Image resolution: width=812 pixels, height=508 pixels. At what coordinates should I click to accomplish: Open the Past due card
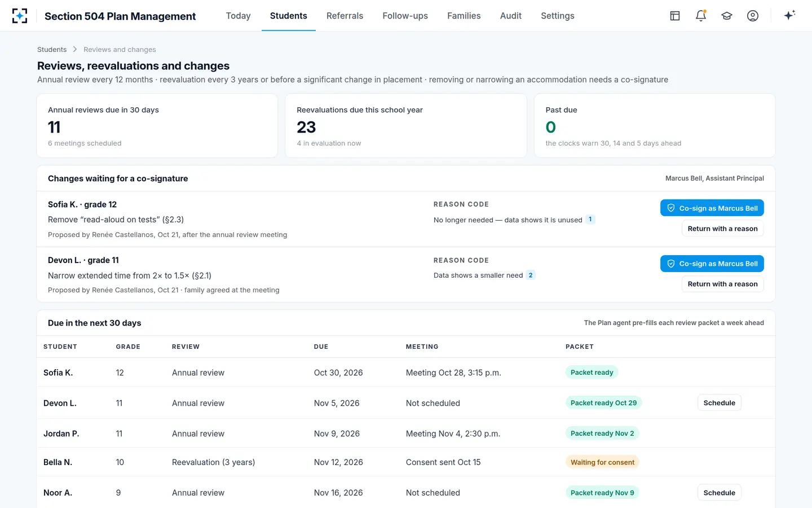pos(655,125)
